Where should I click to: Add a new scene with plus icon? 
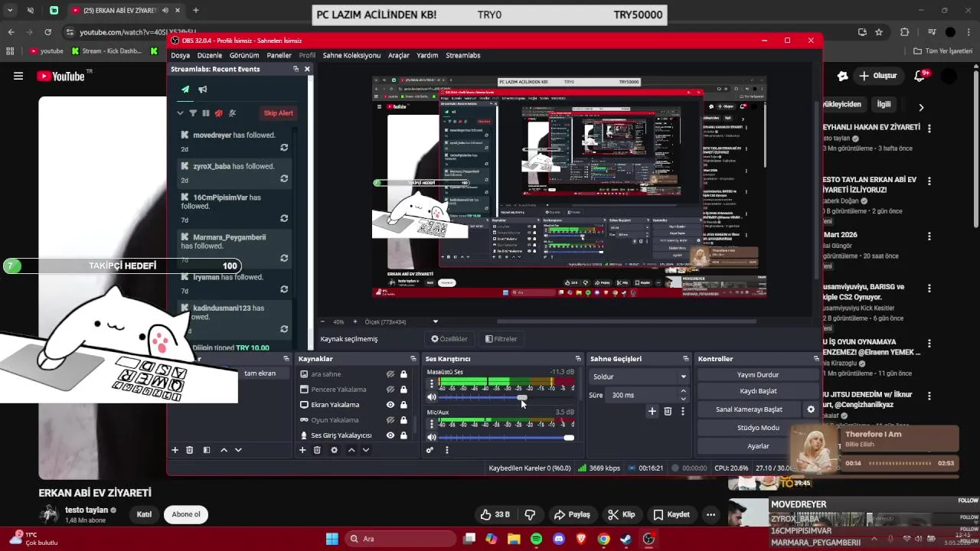tap(175, 450)
